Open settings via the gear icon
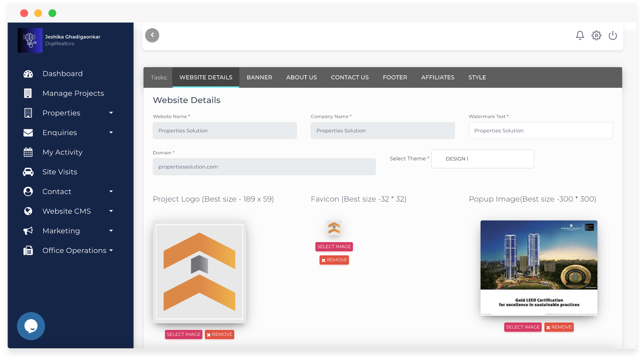 [596, 35]
